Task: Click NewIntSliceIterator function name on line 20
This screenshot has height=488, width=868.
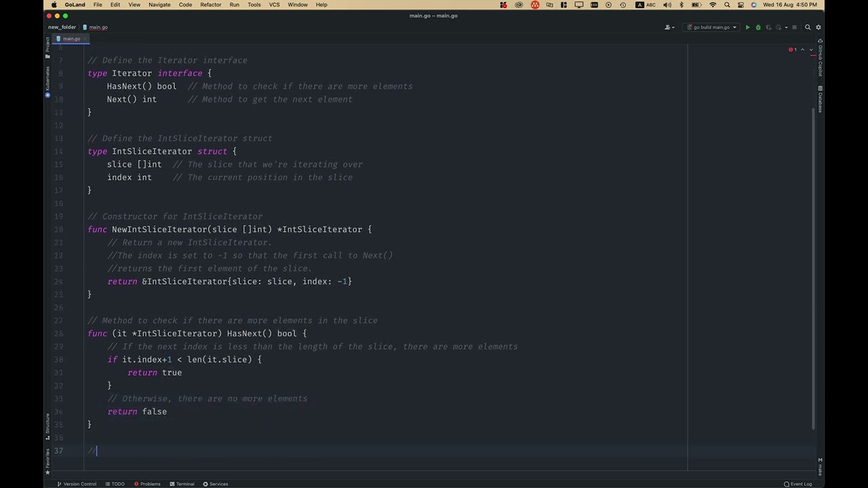Action: click(159, 230)
